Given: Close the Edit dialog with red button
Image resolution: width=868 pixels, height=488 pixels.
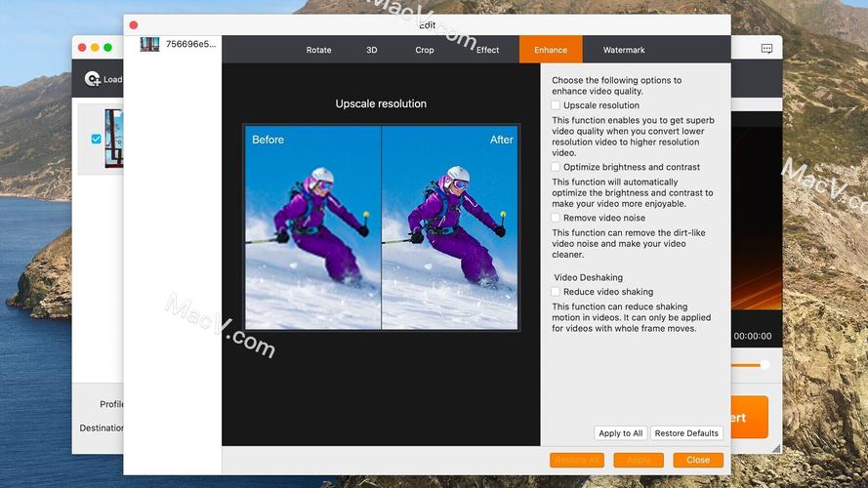Looking at the screenshot, I should pyautogui.click(x=134, y=25).
